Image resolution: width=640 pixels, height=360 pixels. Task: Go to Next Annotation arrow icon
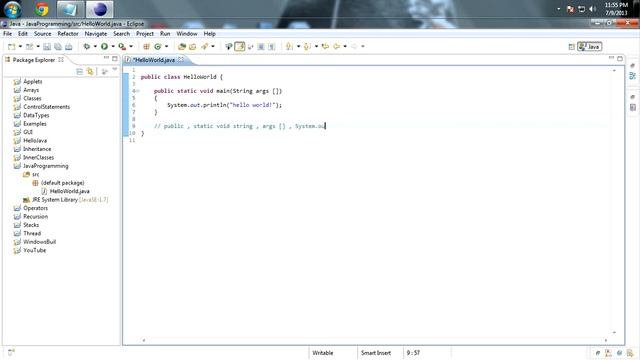[289, 47]
